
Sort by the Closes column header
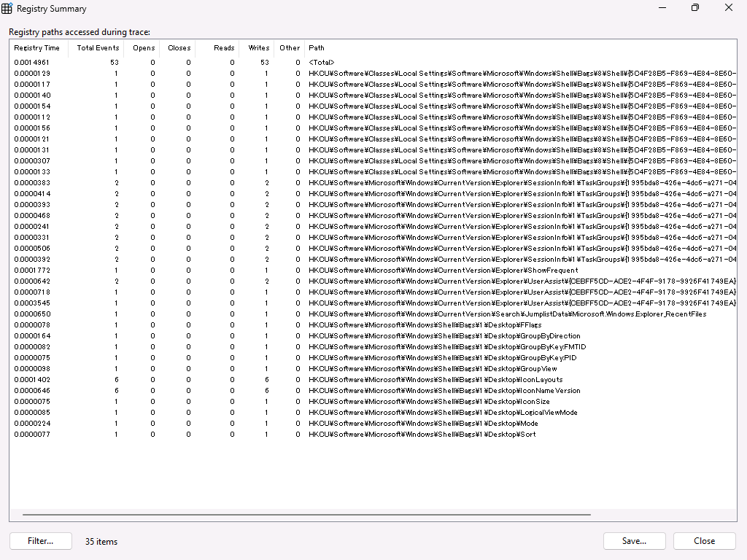(178, 48)
